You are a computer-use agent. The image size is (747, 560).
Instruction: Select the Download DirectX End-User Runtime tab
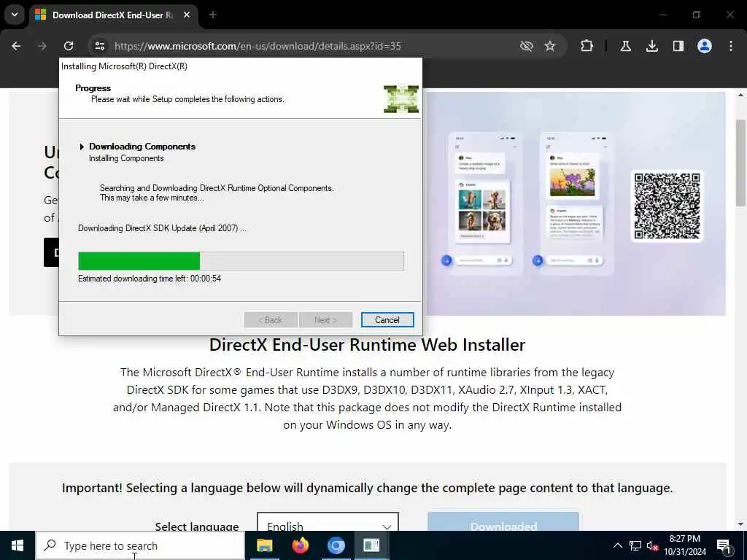point(112,15)
